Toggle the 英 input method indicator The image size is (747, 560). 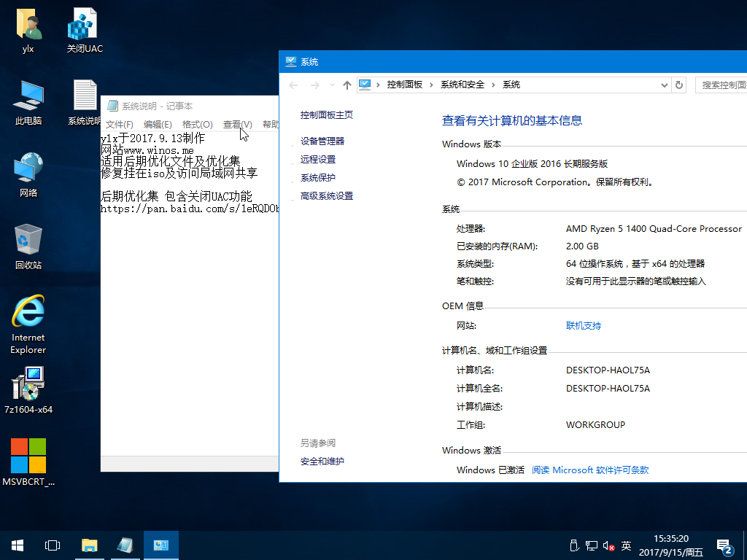626,545
